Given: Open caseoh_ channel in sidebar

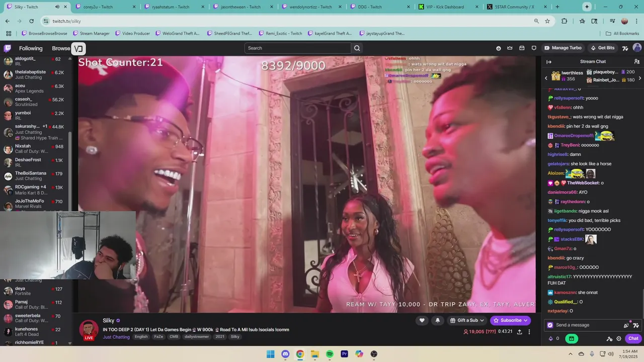Looking at the screenshot, I should 35,102.
